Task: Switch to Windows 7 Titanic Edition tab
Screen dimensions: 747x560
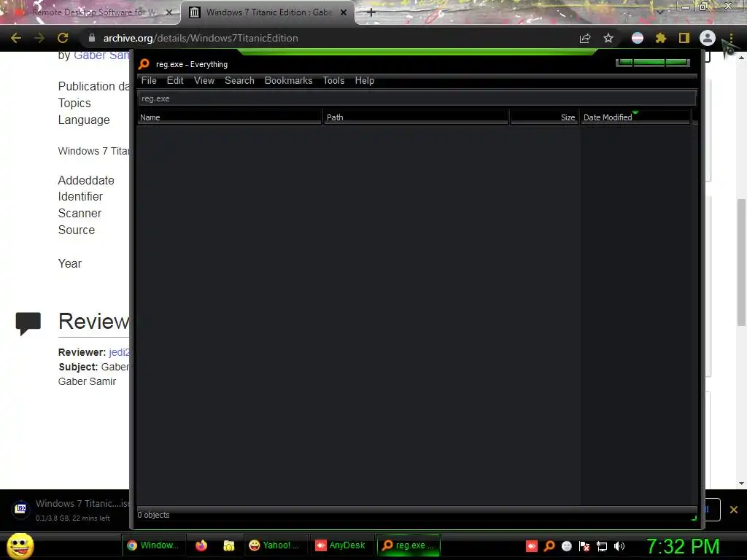Action: [268, 12]
